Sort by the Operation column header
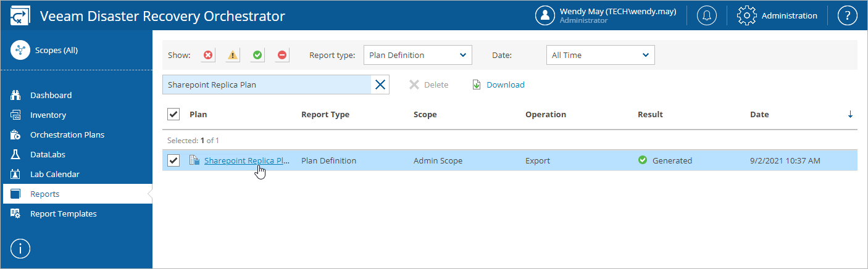Screen dimensions: 868x269 (546, 114)
